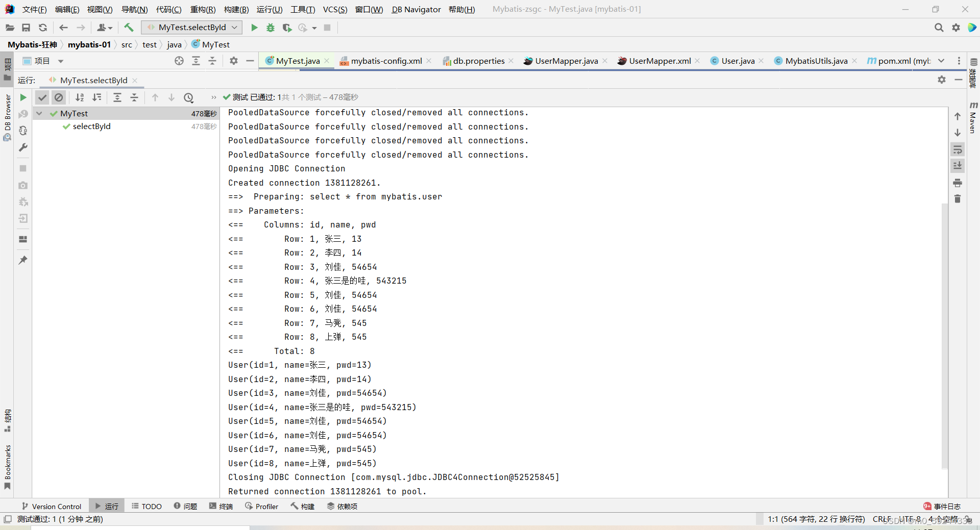
Task: Toggle show ignored tests button
Action: tap(59, 97)
